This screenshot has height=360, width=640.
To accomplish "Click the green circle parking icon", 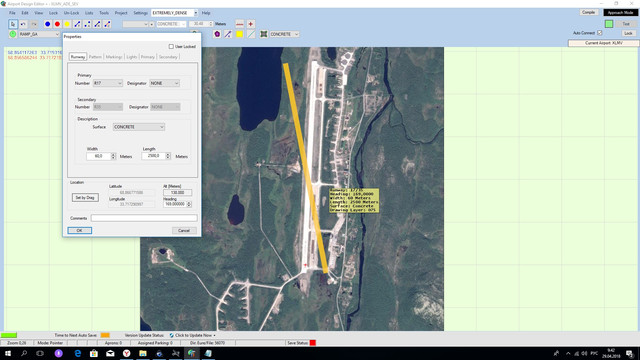I will click(x=13, y=34).
